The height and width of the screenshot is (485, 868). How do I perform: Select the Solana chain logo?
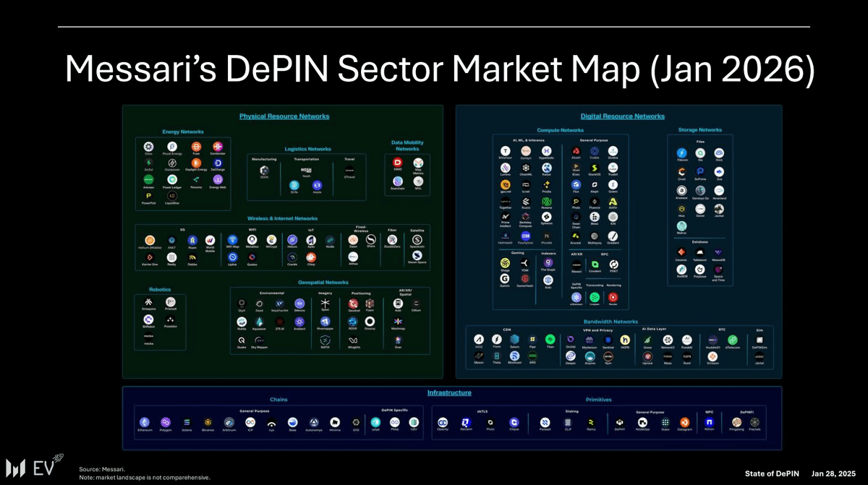[187, 422]
